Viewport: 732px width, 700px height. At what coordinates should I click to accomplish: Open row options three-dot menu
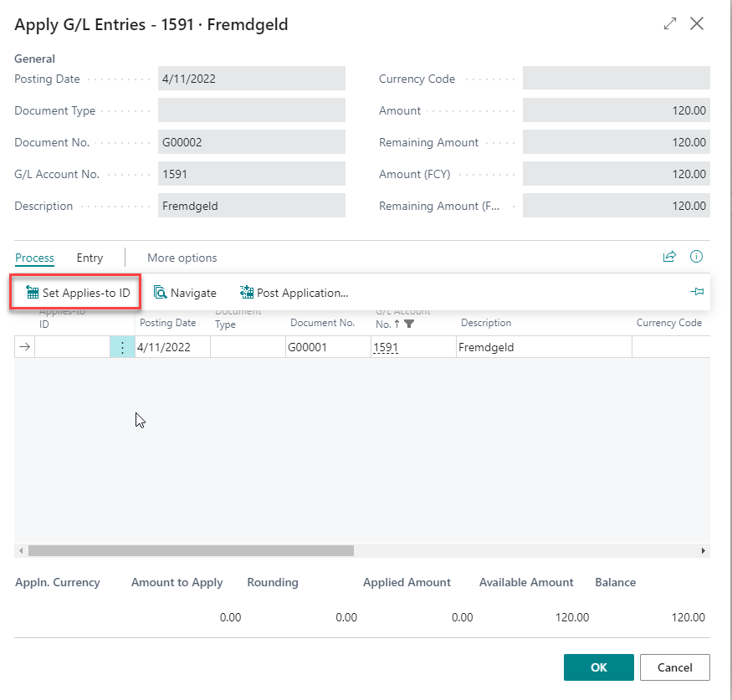(122, 347)
